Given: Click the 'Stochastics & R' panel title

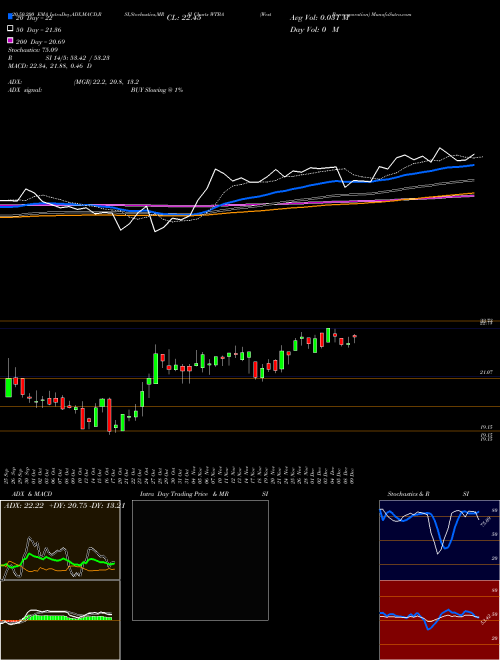Looking at the screenshot, I should click(408, 494).
